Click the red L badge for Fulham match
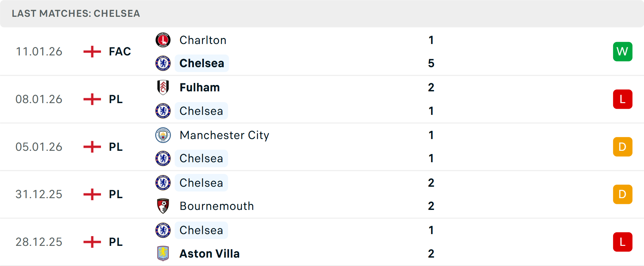The image size is (644, 266). click(x=623, y=99)
